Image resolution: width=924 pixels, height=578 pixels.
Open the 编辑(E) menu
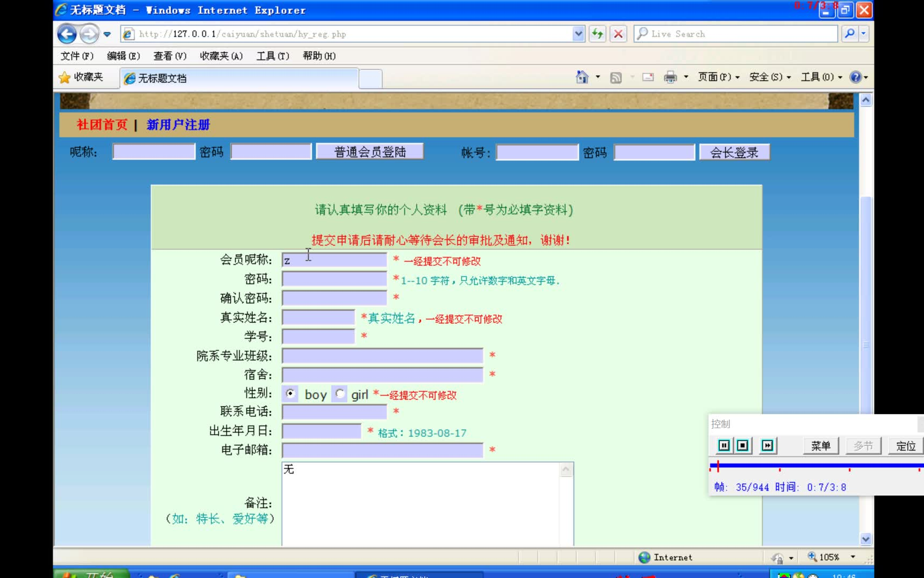click(x=123, y=56)
